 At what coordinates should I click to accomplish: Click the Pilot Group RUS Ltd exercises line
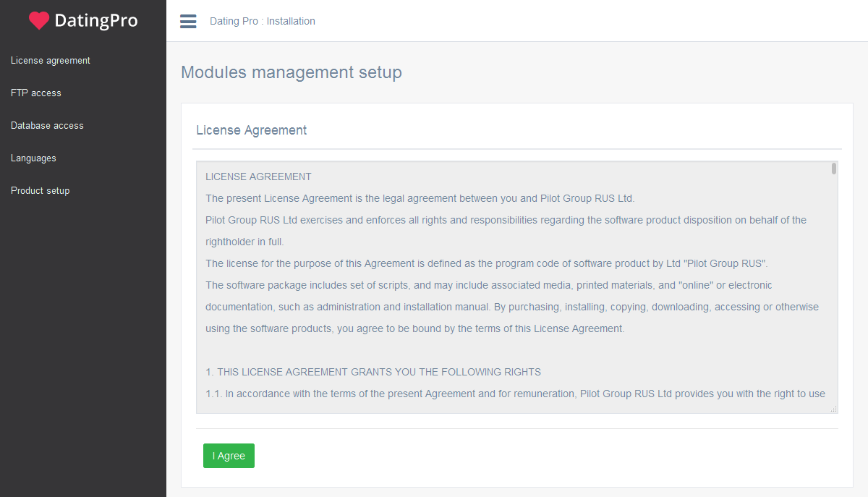[506, 220]
